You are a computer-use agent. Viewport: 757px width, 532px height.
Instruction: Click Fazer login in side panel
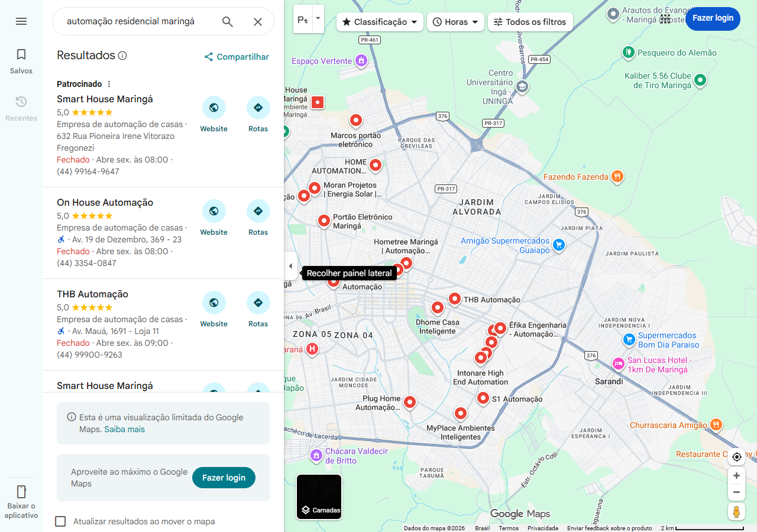click(x=224, y=478)
